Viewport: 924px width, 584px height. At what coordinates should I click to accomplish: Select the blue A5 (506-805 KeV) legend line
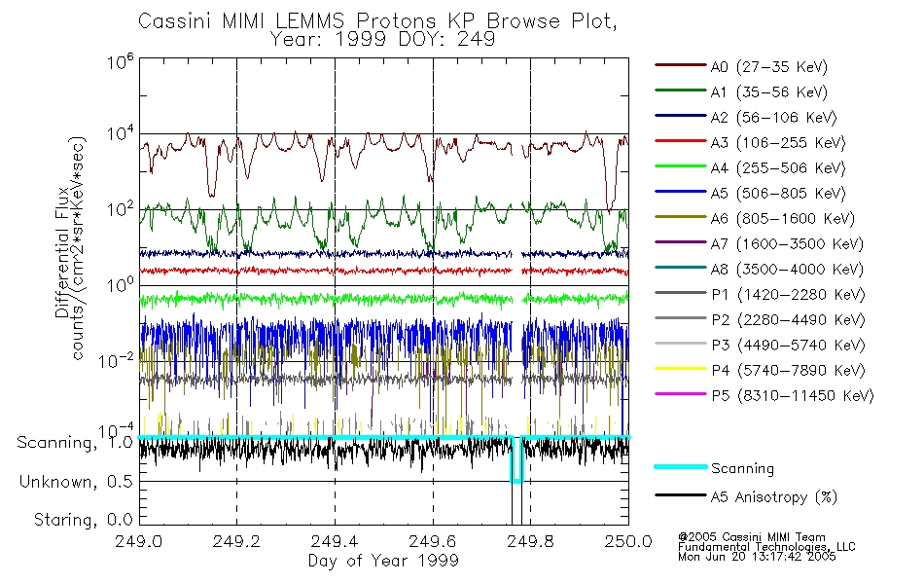point(681,192)
